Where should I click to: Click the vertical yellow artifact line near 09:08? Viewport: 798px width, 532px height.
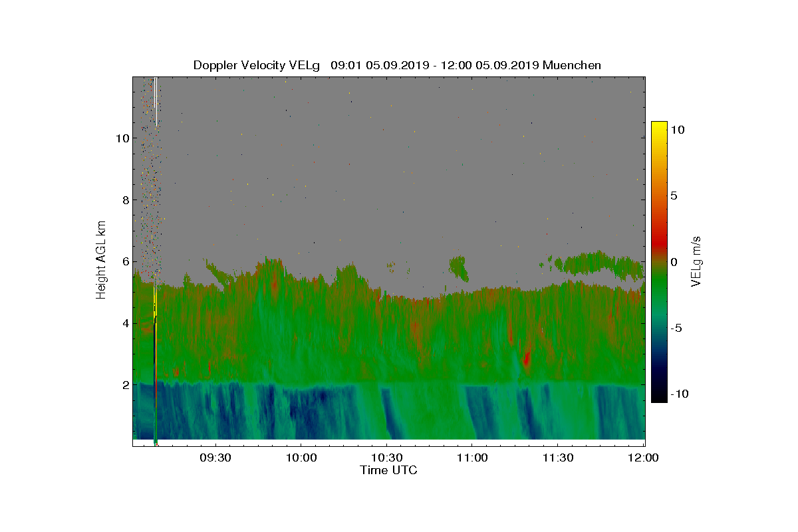click(x=155, y=303)
